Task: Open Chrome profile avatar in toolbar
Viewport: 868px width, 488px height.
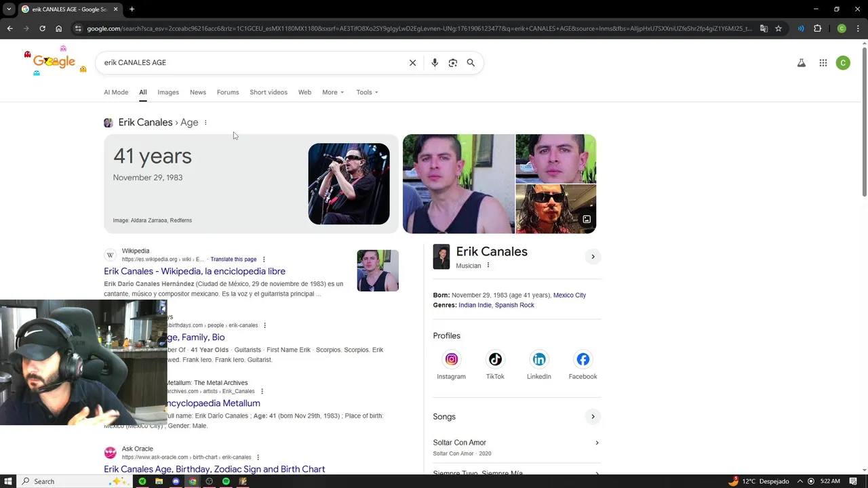Action: tap(842, 28)
